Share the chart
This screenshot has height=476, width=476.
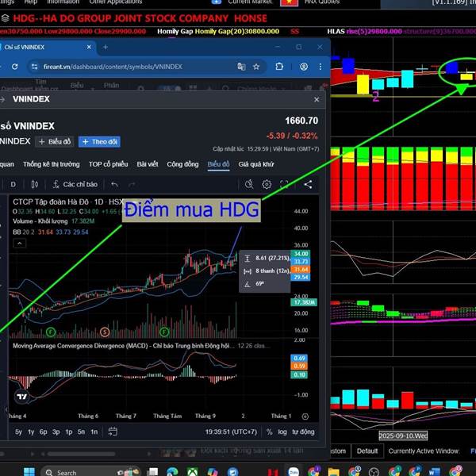click(308, 184)
